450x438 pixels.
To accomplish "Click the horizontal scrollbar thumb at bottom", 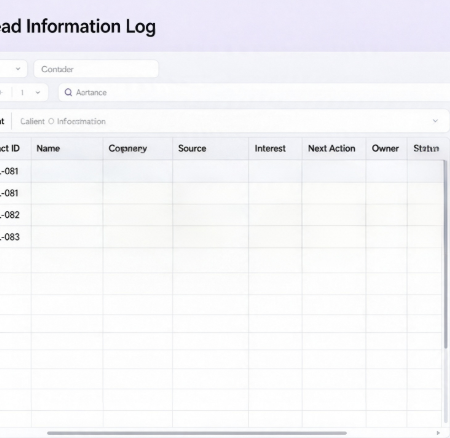I will 197,433.
